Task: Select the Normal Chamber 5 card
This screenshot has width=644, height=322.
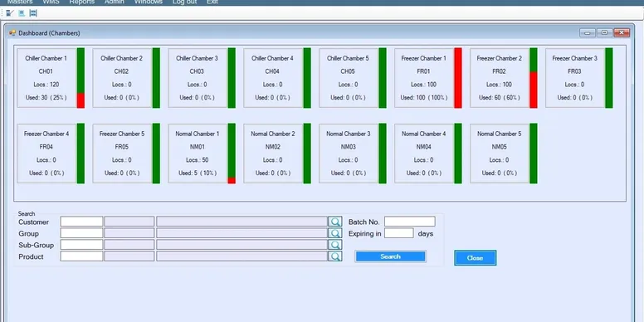Action: pos(500,154)
